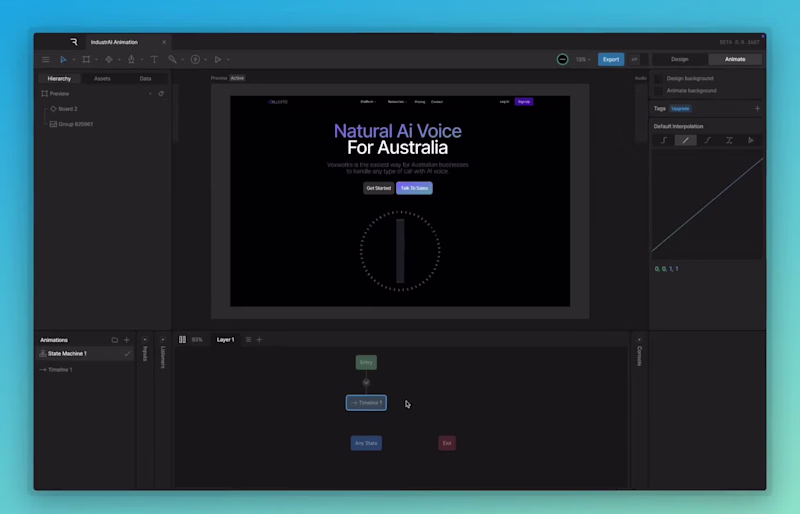800x514 pixels.
Task: Open the Data tab
Action: (x=145, y=79)
